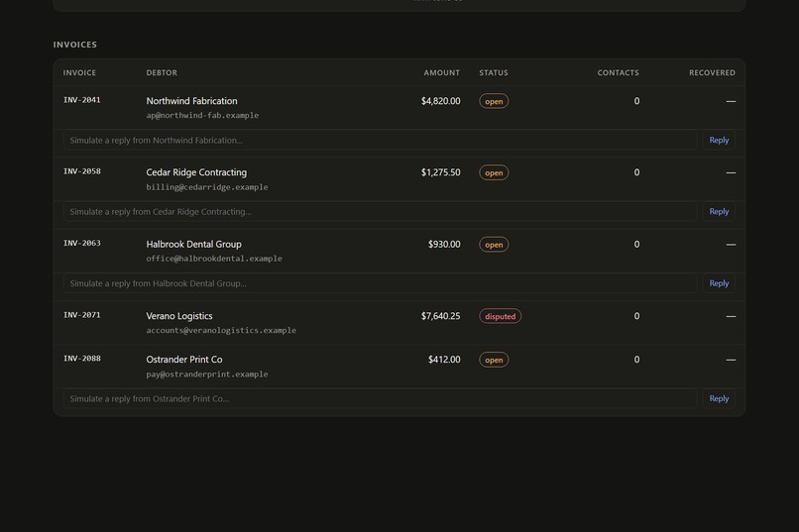Click contacts count for Northwind Fabrication
Viewport: 799px width, 532px height.
tap(636, 101)
